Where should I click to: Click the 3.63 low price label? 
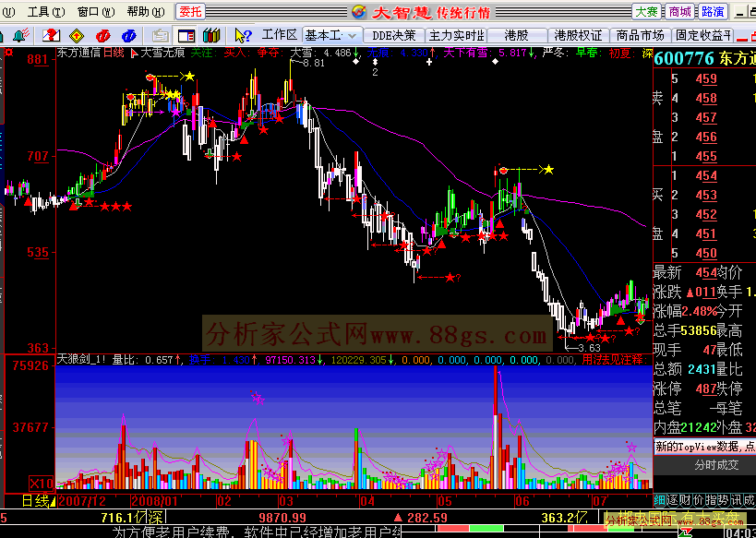[x=589, y=348]
